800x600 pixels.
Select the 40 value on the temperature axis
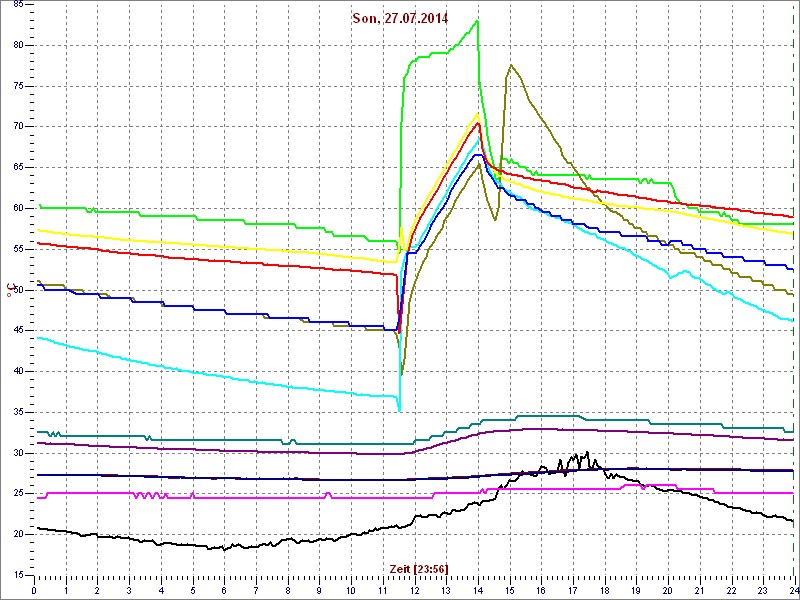[x=18, y=371]
